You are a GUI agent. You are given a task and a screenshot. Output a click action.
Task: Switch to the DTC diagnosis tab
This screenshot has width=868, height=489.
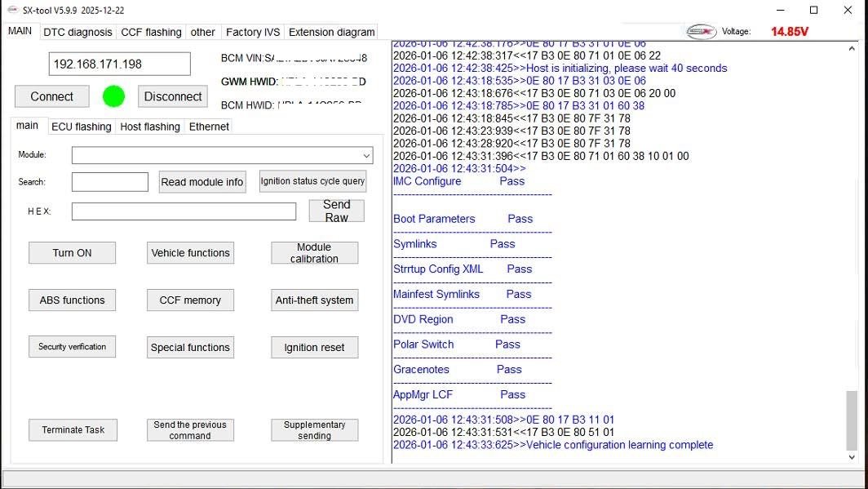tap(77, 32)
